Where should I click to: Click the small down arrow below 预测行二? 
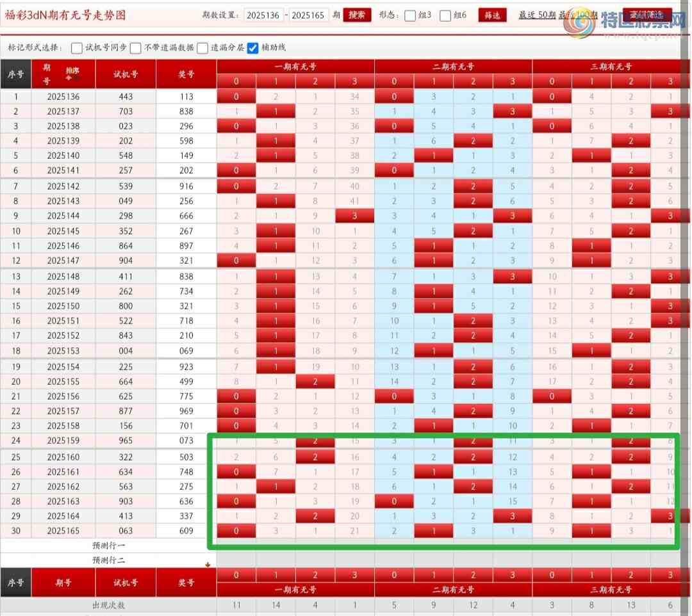(x=208, y=564)
